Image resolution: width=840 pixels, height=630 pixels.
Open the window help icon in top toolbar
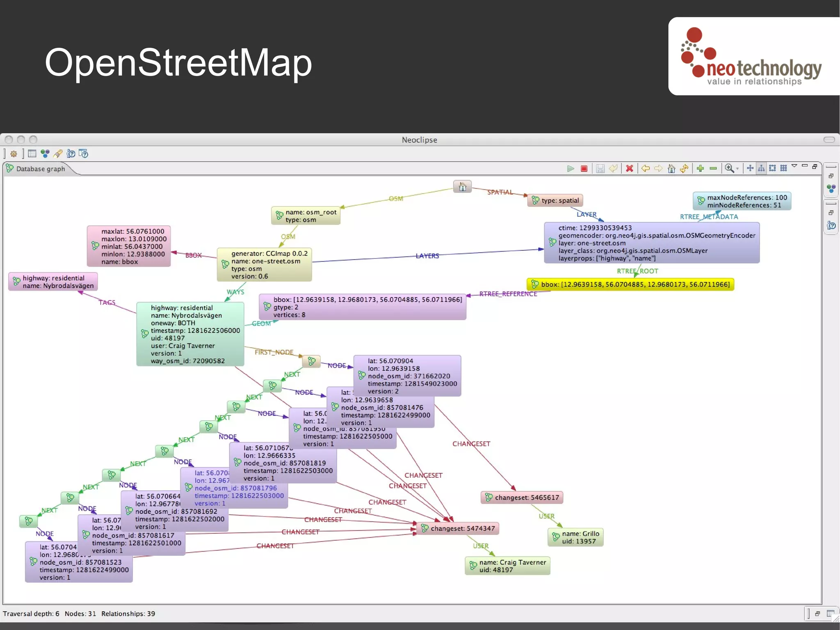pyautogui.click(x=84, y=153)
